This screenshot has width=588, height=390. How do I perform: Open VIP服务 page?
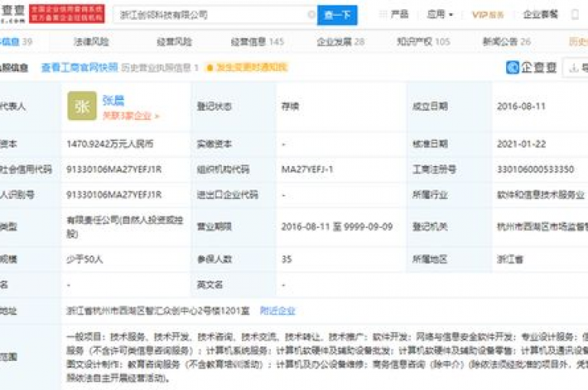pyautogui.click(x=488, y=15)
